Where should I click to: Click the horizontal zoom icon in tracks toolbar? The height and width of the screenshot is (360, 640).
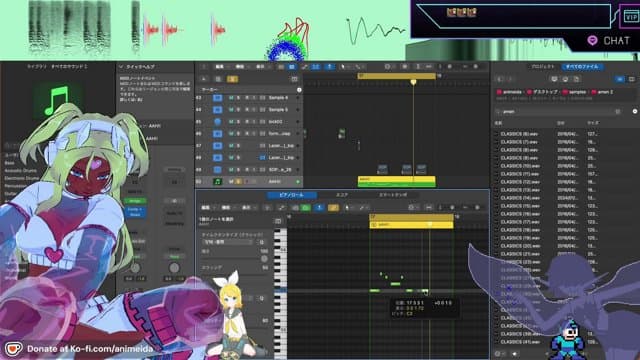click(429, 67)
